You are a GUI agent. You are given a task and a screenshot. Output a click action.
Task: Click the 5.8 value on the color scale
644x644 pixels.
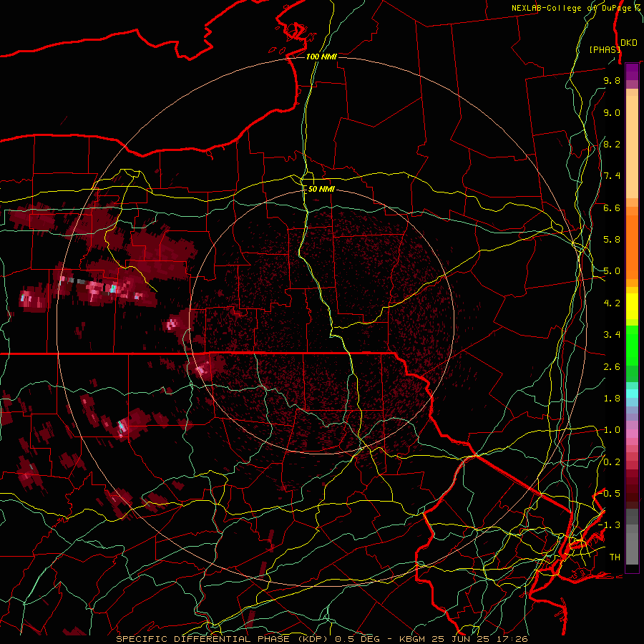[612, 240]
